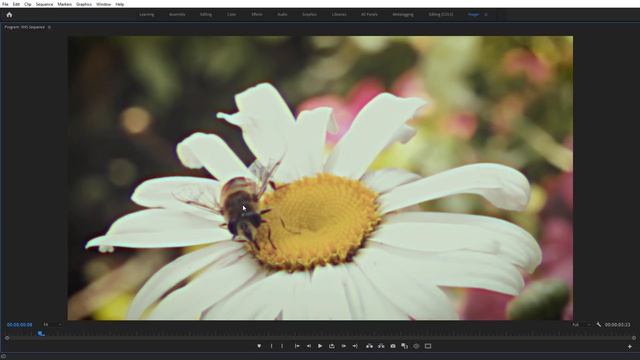Viewport: 640px width, 360px height.
Task: Step forward one frame
Action: pyautogui.click(x=344, y=346)
